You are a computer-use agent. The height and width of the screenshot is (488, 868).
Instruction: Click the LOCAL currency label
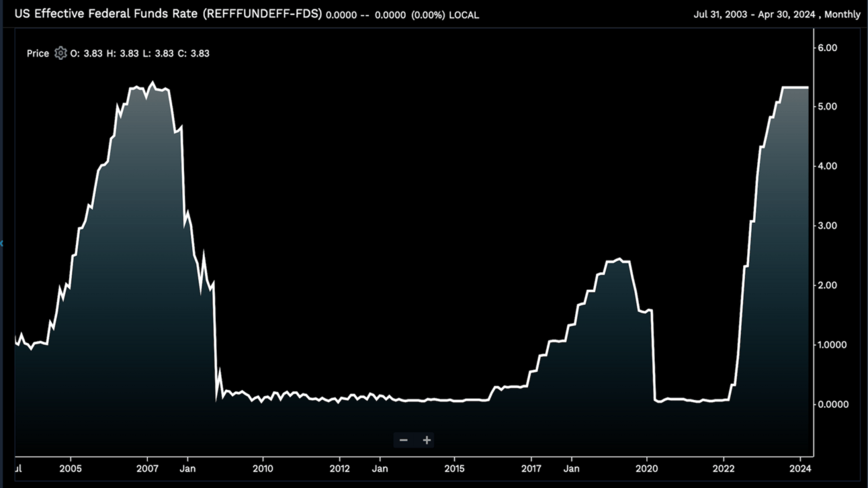464,15
